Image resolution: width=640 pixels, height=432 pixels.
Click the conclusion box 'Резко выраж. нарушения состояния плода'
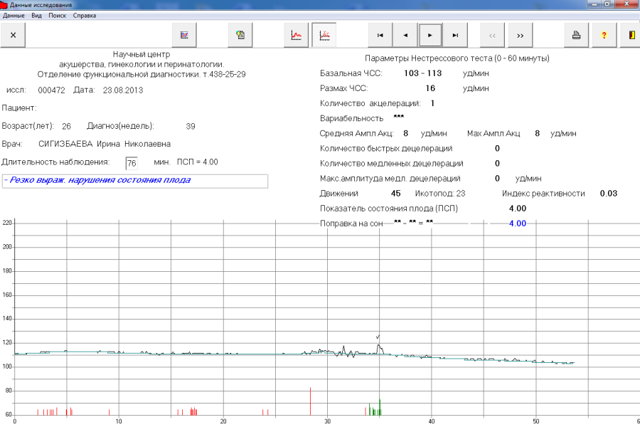tap(135, 181)
